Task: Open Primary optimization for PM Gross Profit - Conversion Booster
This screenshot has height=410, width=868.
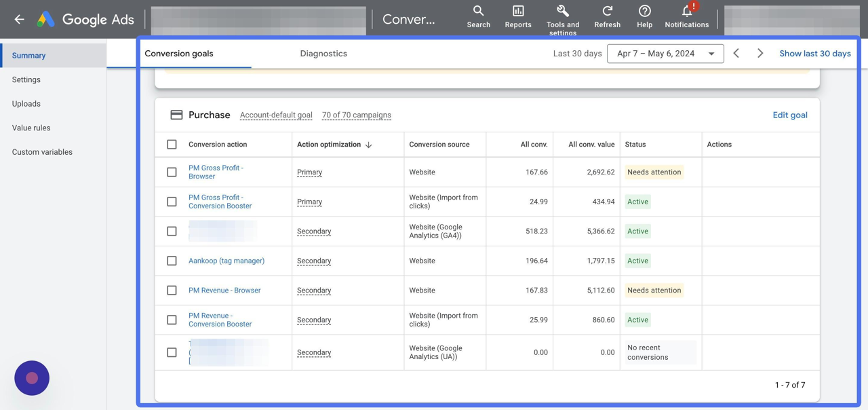Action: tap(309, 202)
